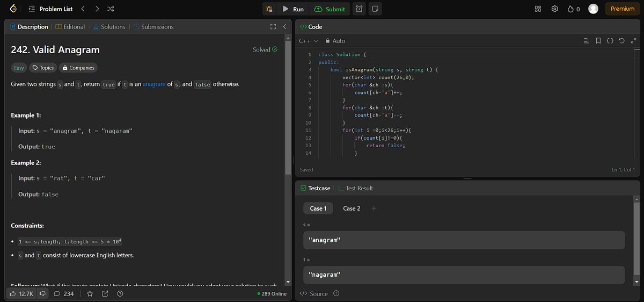
Task: Pick a random problem with shuffle icon
Action: coord(110,9)
